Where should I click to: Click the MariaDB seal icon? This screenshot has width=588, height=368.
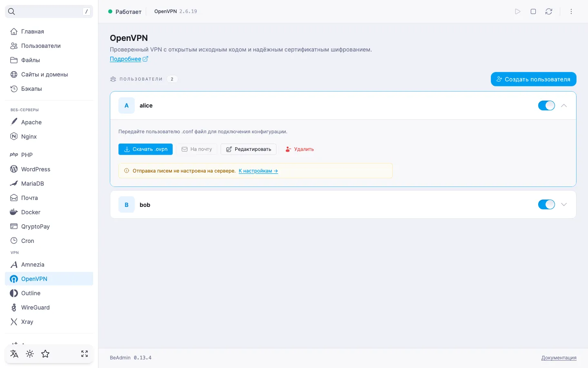[x=14, y=184]
